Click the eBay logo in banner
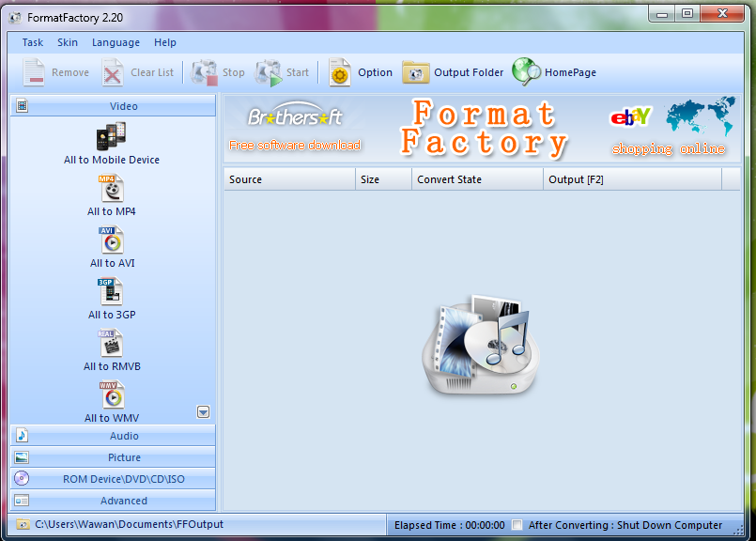This screenshot has width=756, height=541. pos(631,116)
